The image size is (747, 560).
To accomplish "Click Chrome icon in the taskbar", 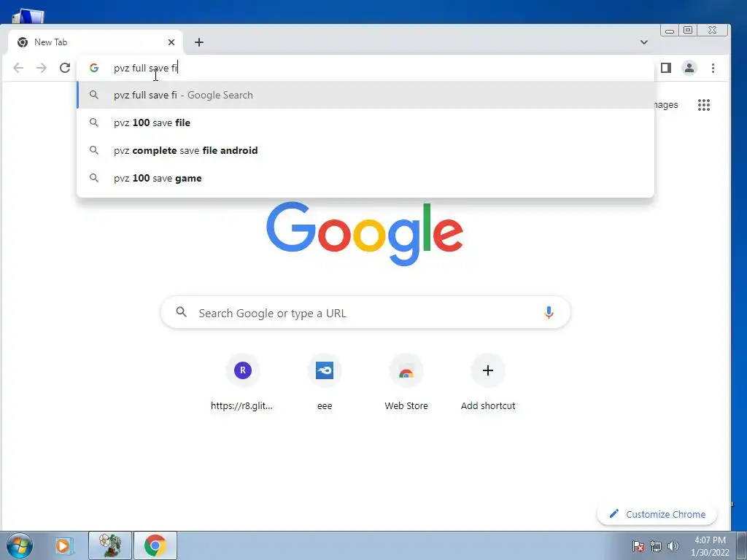I will point(155,545).
